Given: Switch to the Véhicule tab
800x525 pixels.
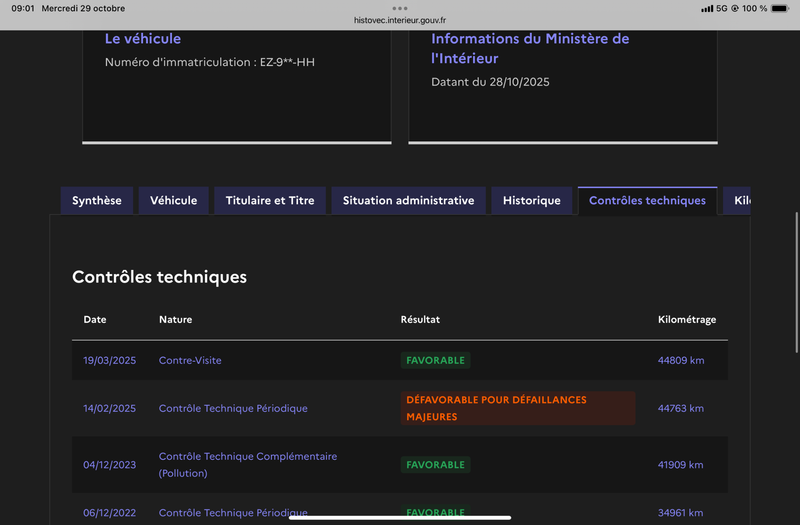Looking at the screenshot, I should [174, 200].
